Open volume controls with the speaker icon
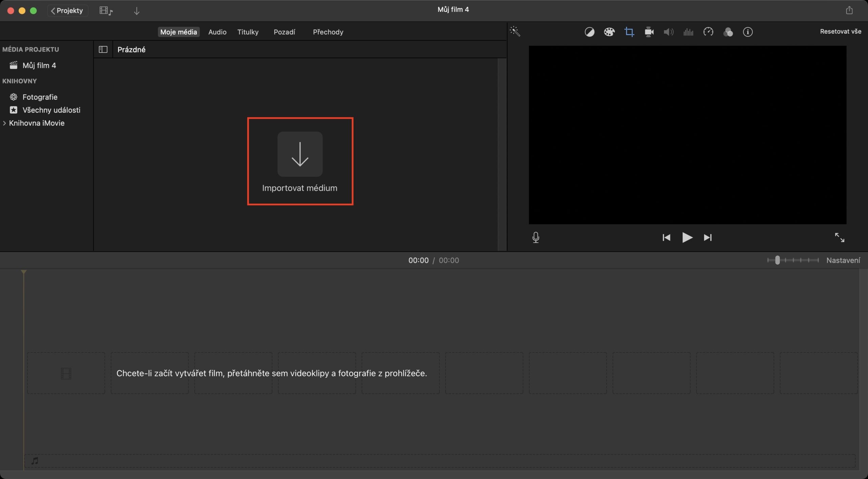 pyautogui.click(x=668, y=32)
